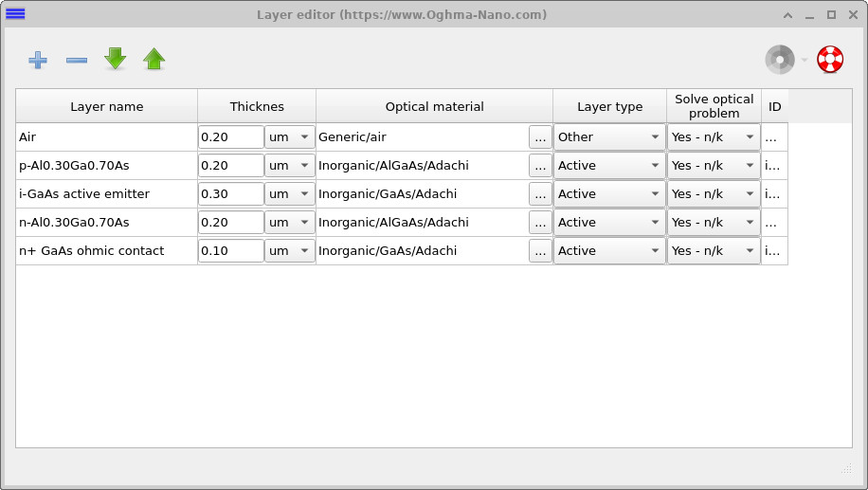
Task: Select the n+ GaAs ohmic contact name cell
Action: coord(107,250)
